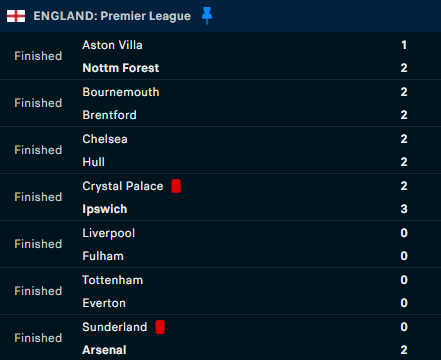Select the Arsenal team name

click(x=104, y=350)
